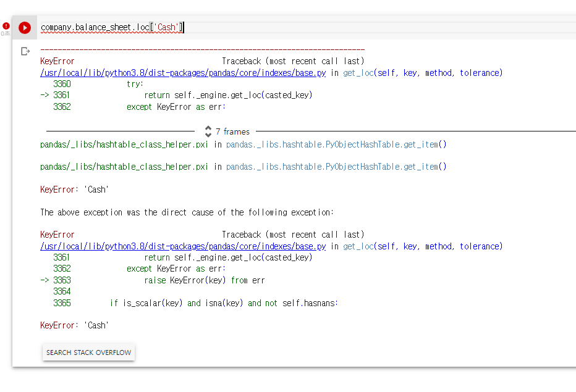
Task: Clear the cell output using the output icon
Action: point(25,51)
